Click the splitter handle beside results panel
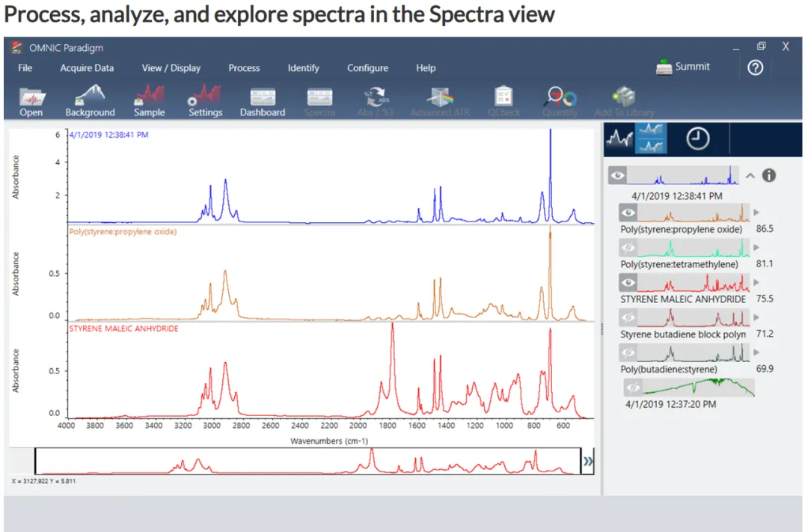This screenshot has height=532, width=808. 602,329
